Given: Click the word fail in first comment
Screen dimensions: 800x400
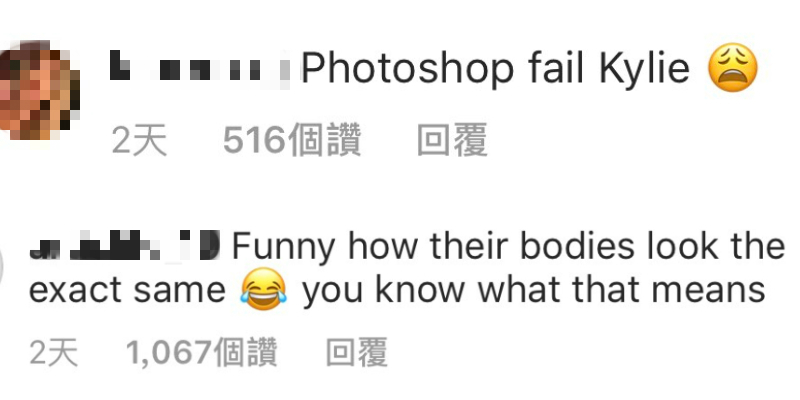Looking at the screenshot, I should (x=556, y=67).
